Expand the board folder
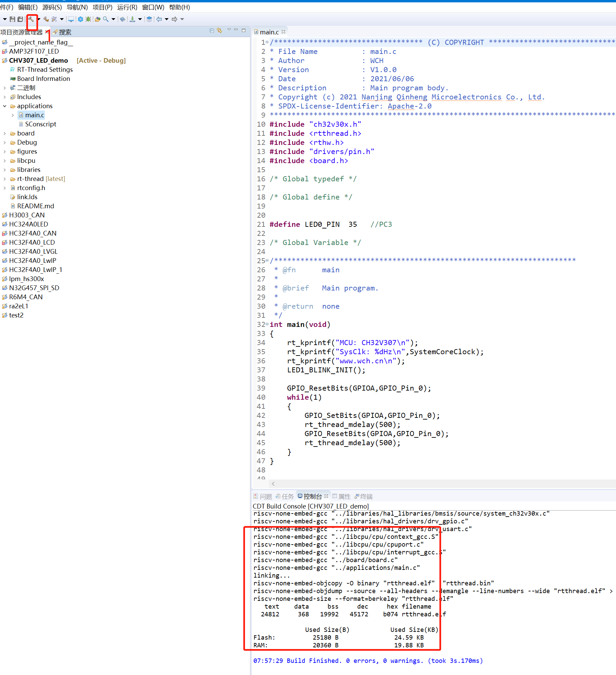Image resolution: width=616 pixels, height=675 pixels. pos(5,133)
